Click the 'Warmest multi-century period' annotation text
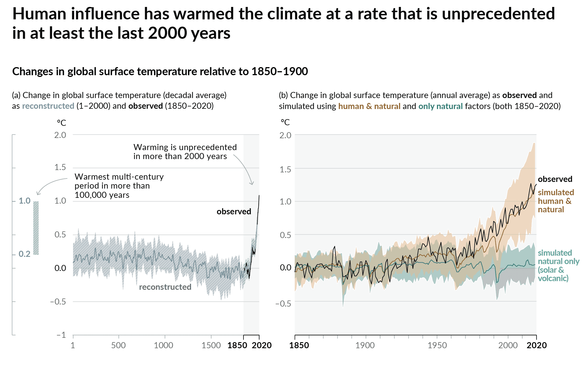Screen dimensions: 588x389 click(119, 186)
